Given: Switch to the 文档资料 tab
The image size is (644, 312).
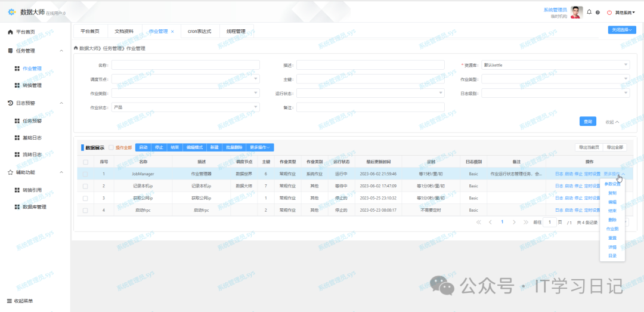Looking at the screenshot, I should (x=123, y=31).
